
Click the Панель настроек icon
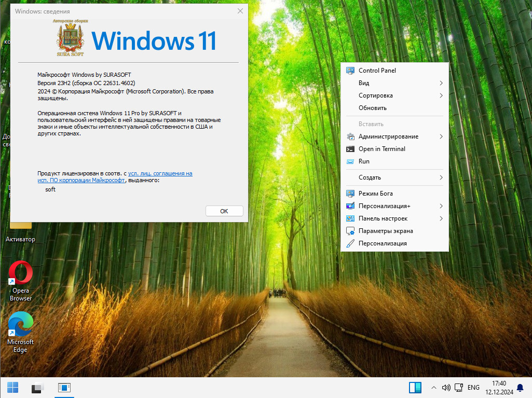[x=350, y=218]
